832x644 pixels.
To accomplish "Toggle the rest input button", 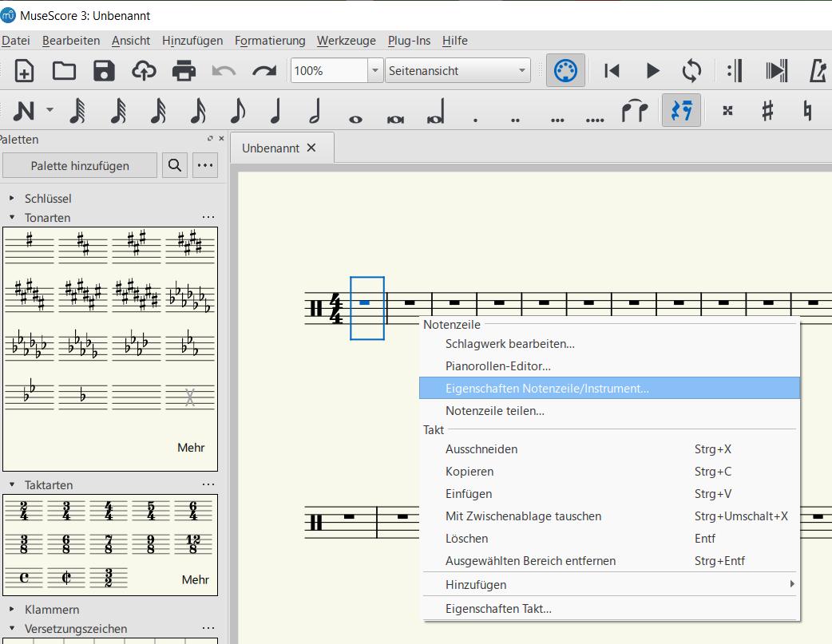I will [681, 110].
